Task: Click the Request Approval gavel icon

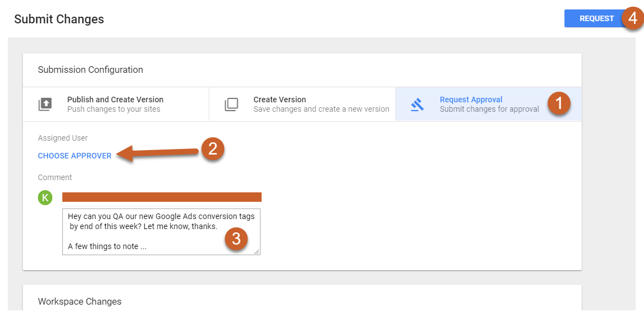Action: coord(417,105)
